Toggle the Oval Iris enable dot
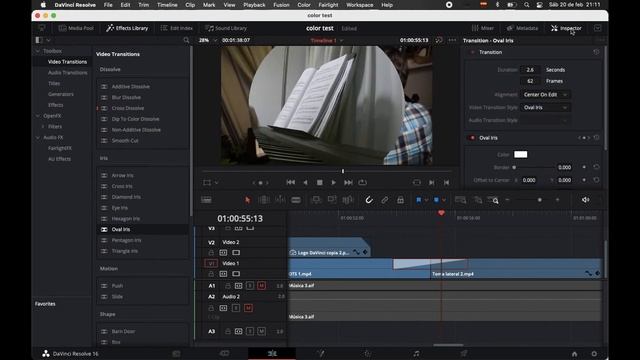Screen dimensions: 640x360 (473, 138)
